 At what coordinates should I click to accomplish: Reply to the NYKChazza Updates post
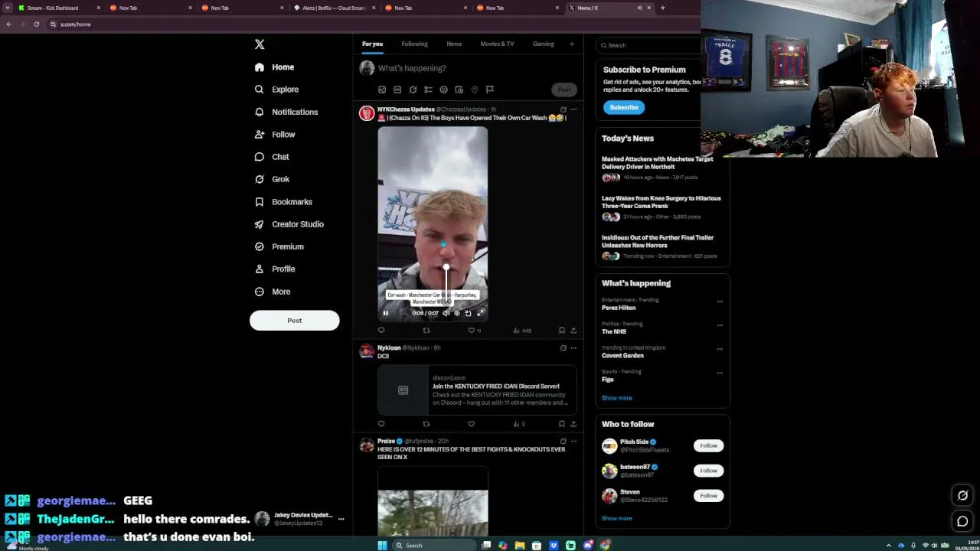point(381,331)
